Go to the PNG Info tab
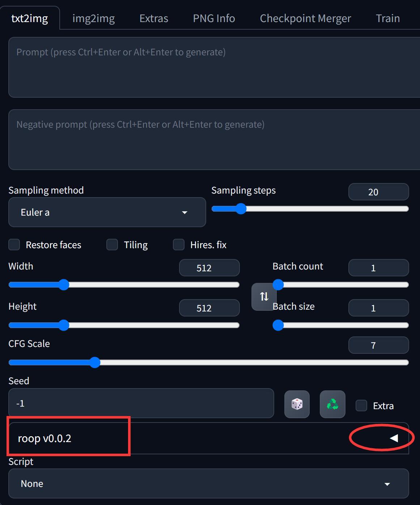This screenshot has width=420, height=505. click(x=214, y=18)
